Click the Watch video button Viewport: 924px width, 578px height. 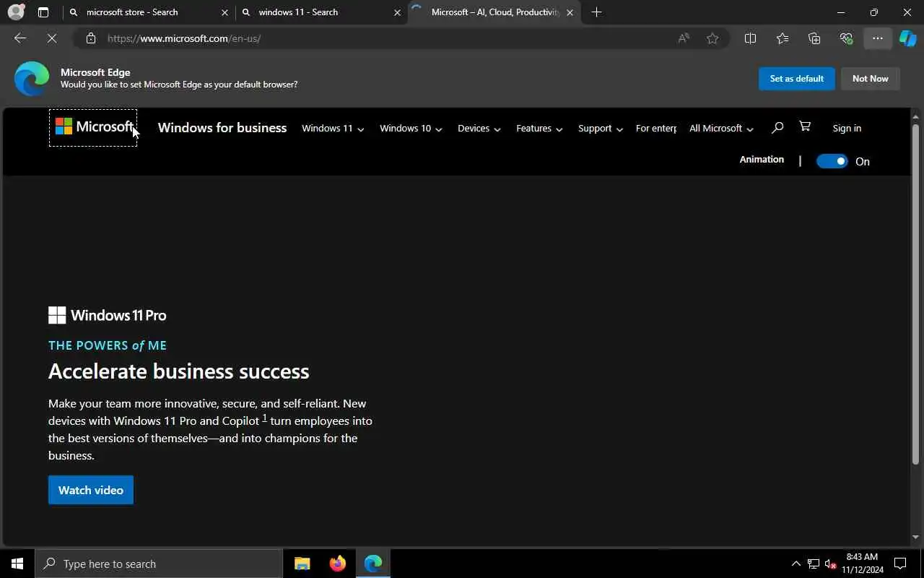point(91,490)
